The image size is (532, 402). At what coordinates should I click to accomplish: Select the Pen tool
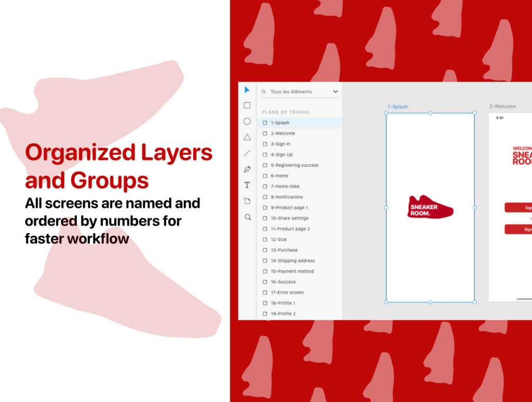pos(247,169)
